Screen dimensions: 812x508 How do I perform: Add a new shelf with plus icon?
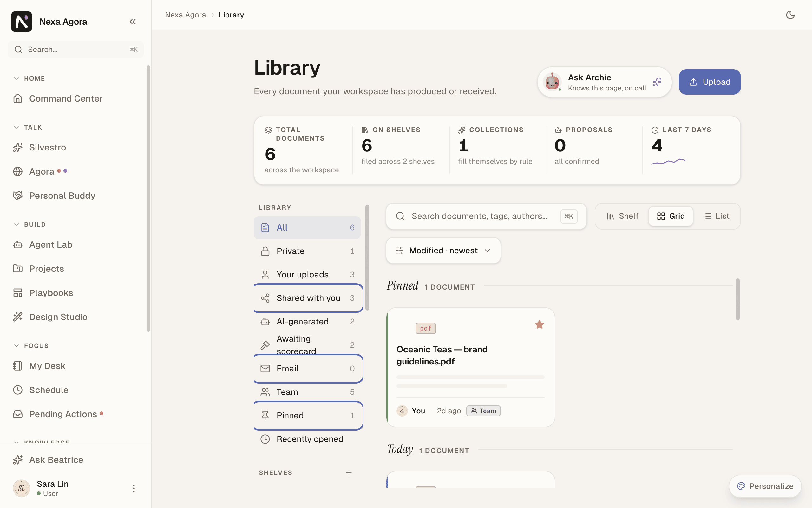pos(349,473)
